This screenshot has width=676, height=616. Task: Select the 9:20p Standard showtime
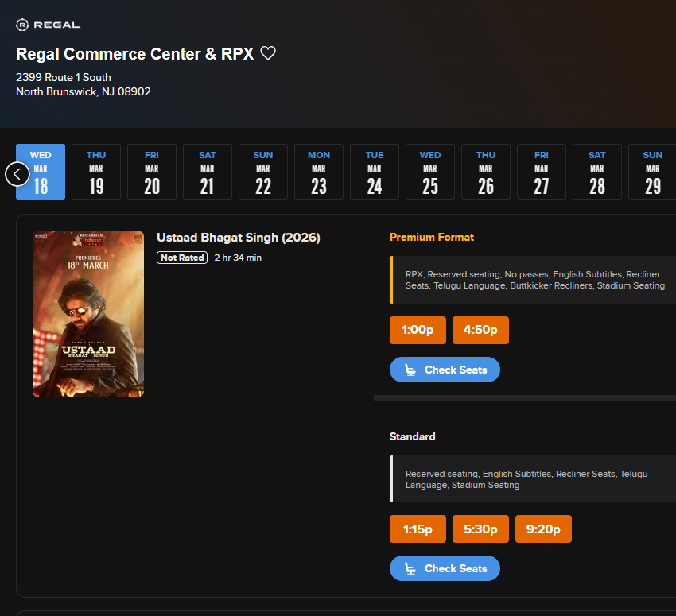543,529
